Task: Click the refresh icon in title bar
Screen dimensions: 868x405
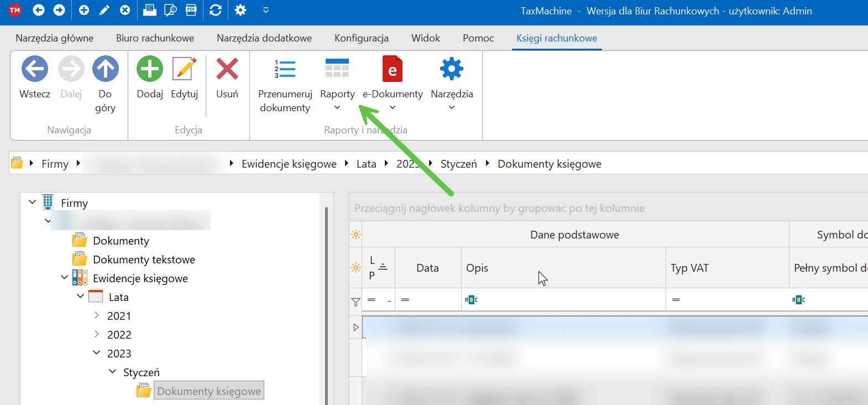Action: (x=216, y=11)
